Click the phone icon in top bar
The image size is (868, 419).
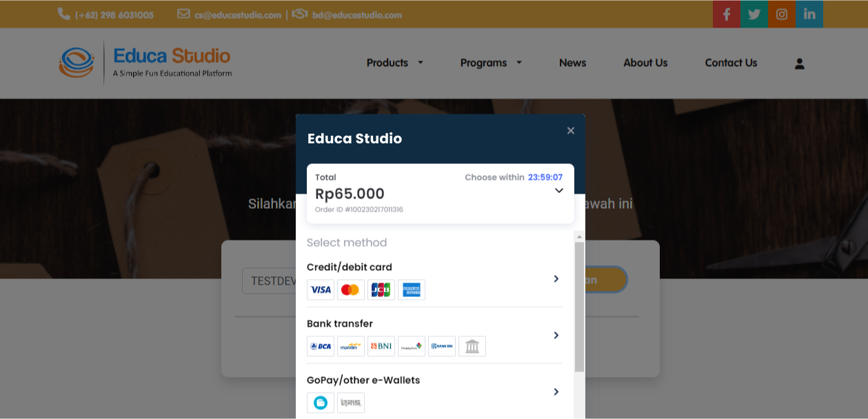coord(64,14)
